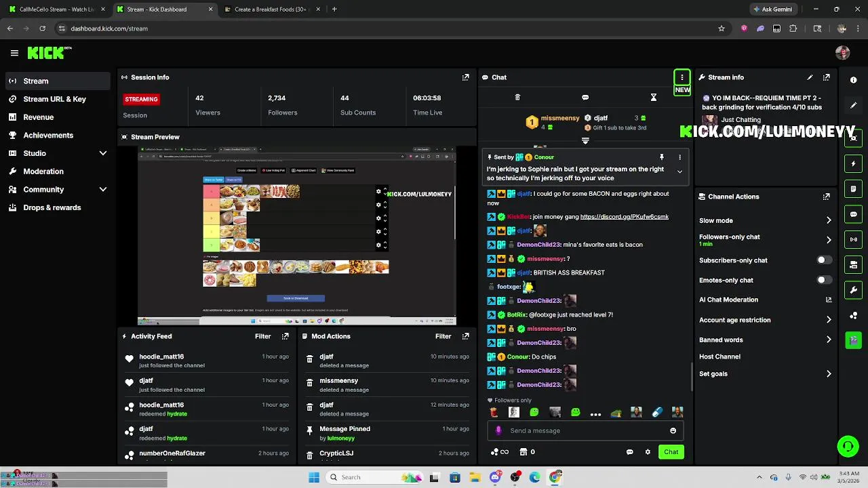This screenshot has width=868, height=488.
Task: Click the speech bubble icon in chat toolbar
Action: (x=585, y=98)
